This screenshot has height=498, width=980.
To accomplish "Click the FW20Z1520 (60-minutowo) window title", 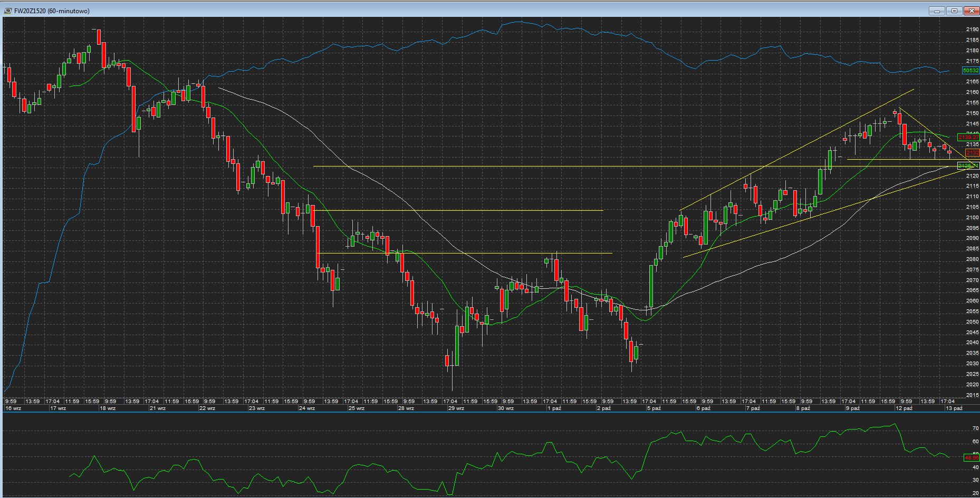I will 52,11.
